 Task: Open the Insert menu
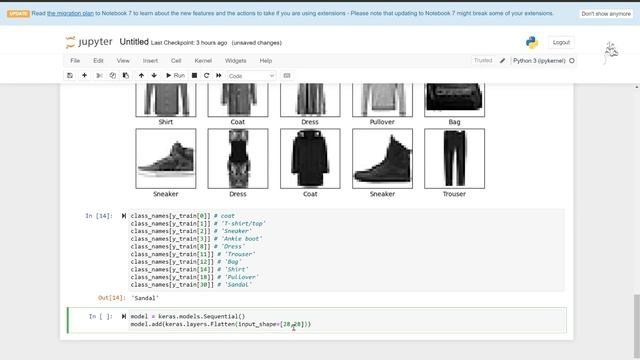coord(150,60)
